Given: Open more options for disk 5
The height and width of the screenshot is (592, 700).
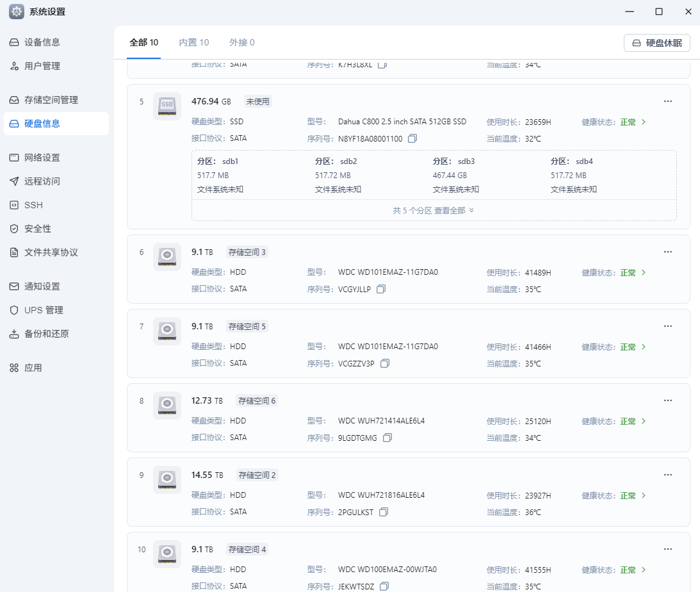Looking at the screenshot, I should point(668,101).
